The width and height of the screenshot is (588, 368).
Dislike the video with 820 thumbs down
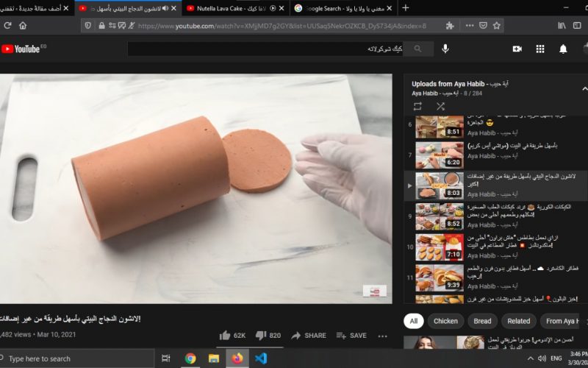268,336
